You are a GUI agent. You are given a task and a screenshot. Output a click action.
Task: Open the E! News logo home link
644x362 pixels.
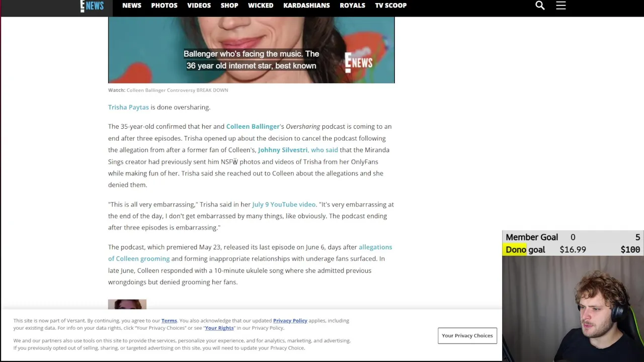[92, 6]
